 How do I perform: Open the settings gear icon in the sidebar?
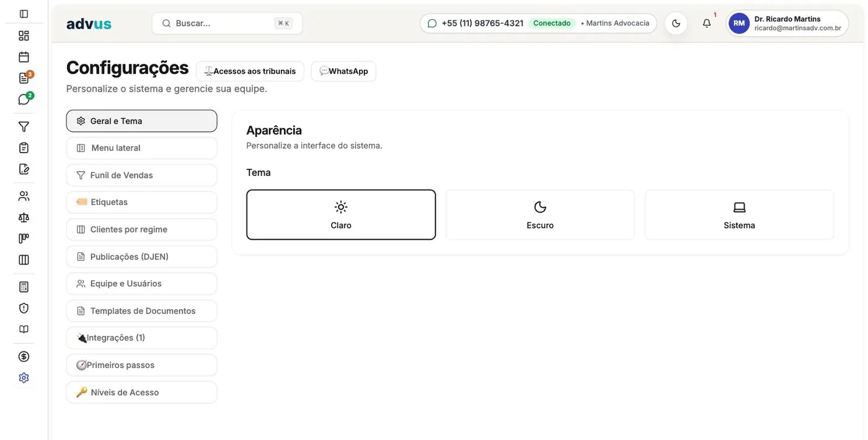pyautogui.click(x=24, y=377)
